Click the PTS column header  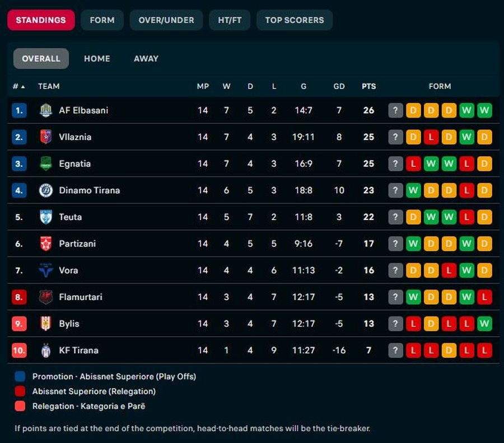click(x=368, y=86)
